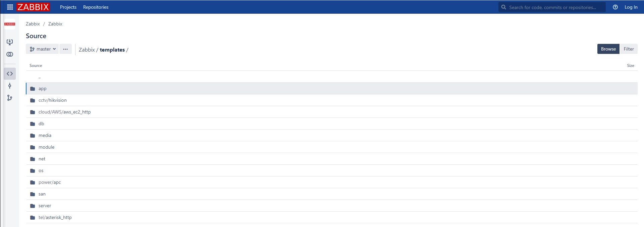Image resolution: width=644 pixels, height=227 pixels.
Task: Open the cctv/hikvision folder link
Action: click(53, 100)
